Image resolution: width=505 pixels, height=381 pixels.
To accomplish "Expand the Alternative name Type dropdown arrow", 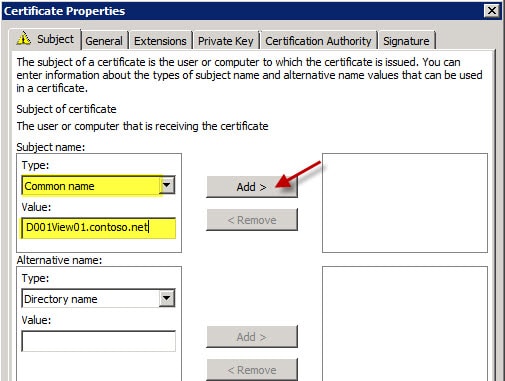I will 167,298.
